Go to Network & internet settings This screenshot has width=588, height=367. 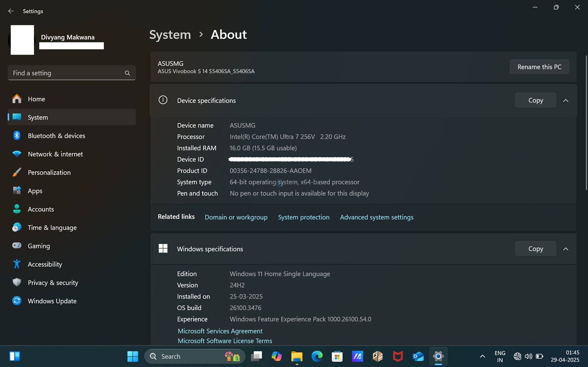(x=72, y=154)
